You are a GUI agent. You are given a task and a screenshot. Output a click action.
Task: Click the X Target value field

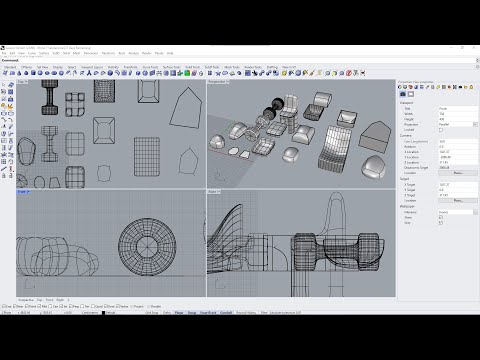point(458,184)
